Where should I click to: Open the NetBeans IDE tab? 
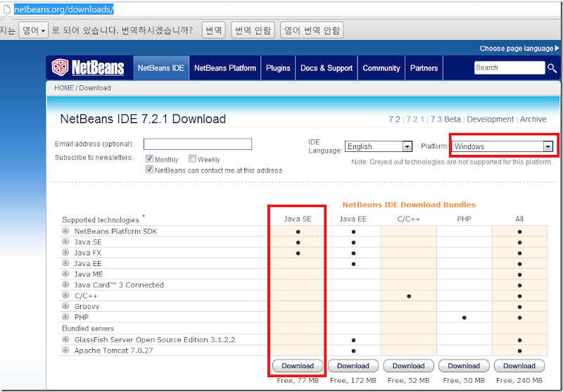point(161,68)
